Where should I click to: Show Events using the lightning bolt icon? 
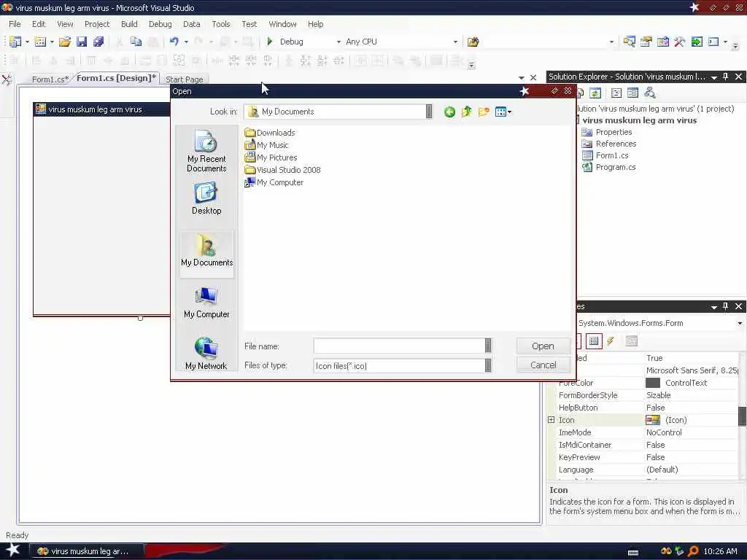tap(611, 341)
